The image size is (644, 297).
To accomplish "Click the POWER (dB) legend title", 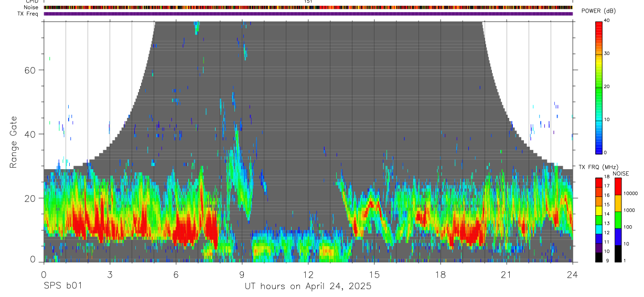I will pyautogui.click(x=599, y=11).
